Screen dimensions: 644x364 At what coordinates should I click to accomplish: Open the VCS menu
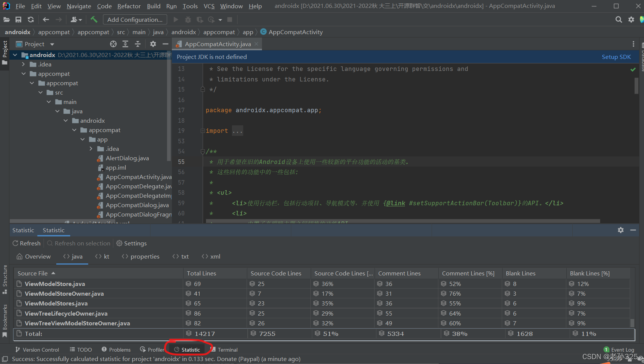pyautogui.click(x=209, y=6)
